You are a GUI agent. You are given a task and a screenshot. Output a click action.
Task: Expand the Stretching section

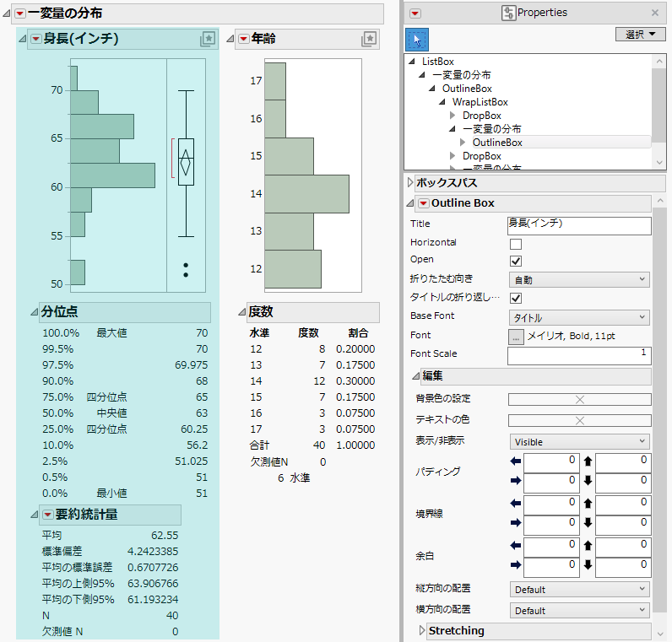coord(423,630)
